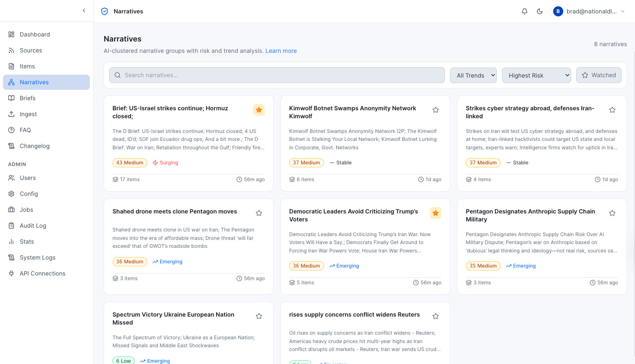
Task: Open API Connections from sidebar
Action: 42,273
